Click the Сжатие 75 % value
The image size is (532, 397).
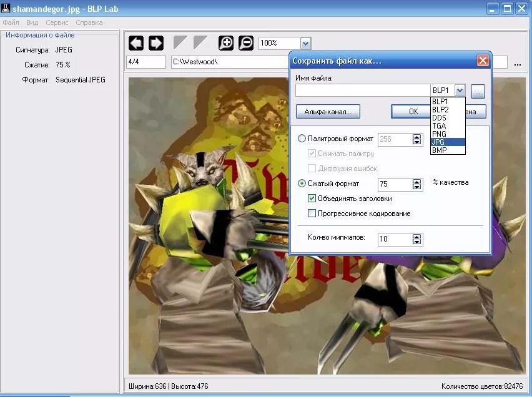click(x=63, y=64)
